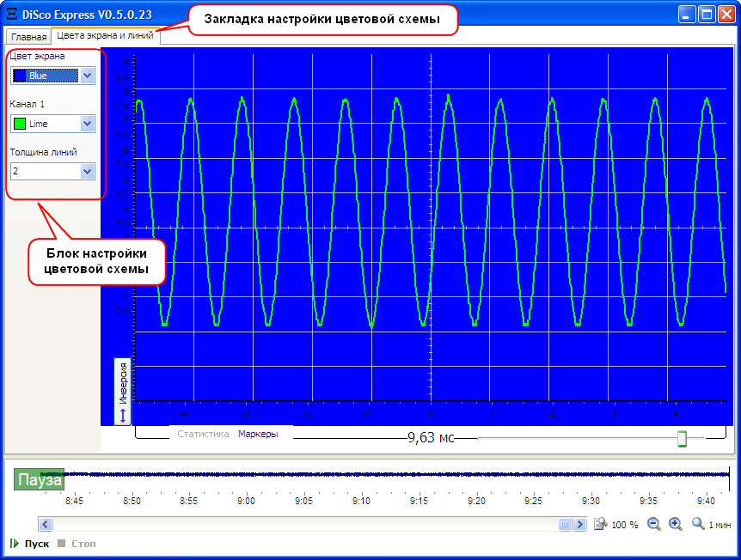Click the 100 % zoom reset icon
This screenshot has width=741, height=560.
[601, 524]
